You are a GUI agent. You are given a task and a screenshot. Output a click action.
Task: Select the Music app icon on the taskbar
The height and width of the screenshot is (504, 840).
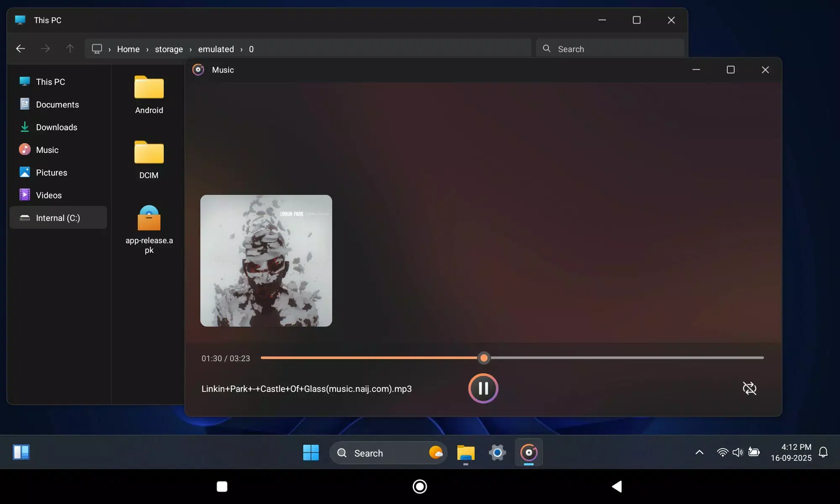click(x=529, y=453)
